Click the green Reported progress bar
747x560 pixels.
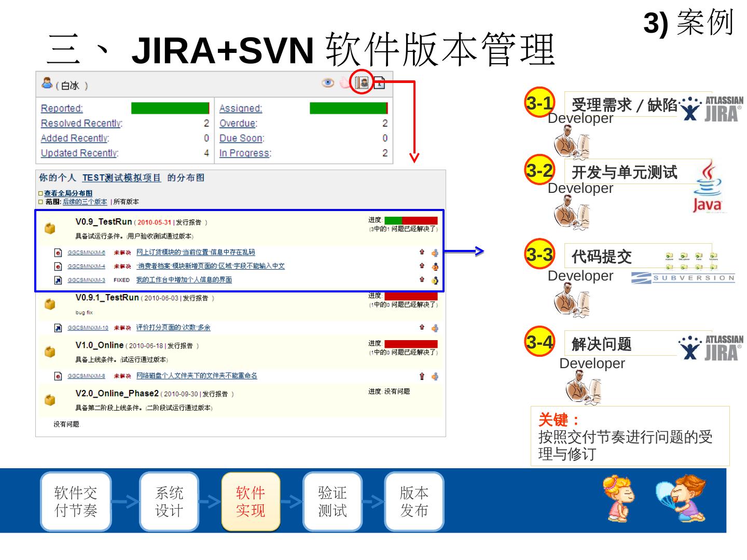(170, 108)
